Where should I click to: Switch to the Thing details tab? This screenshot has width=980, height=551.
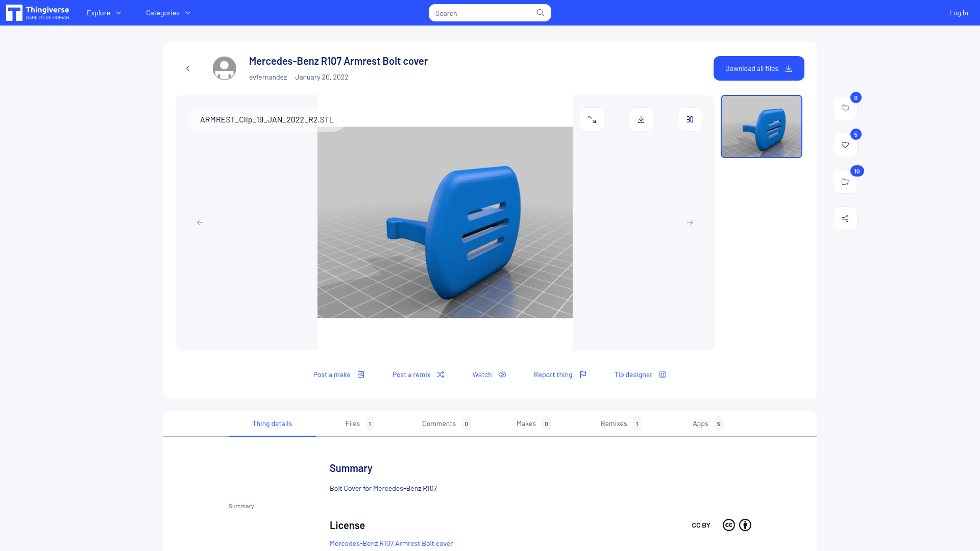point(272,423)
